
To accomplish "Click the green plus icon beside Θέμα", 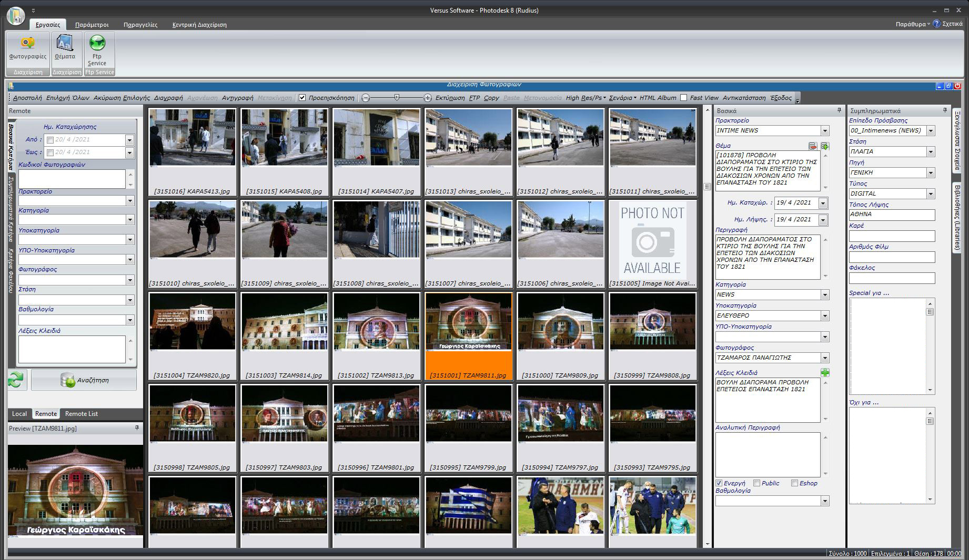I will 825,146.
